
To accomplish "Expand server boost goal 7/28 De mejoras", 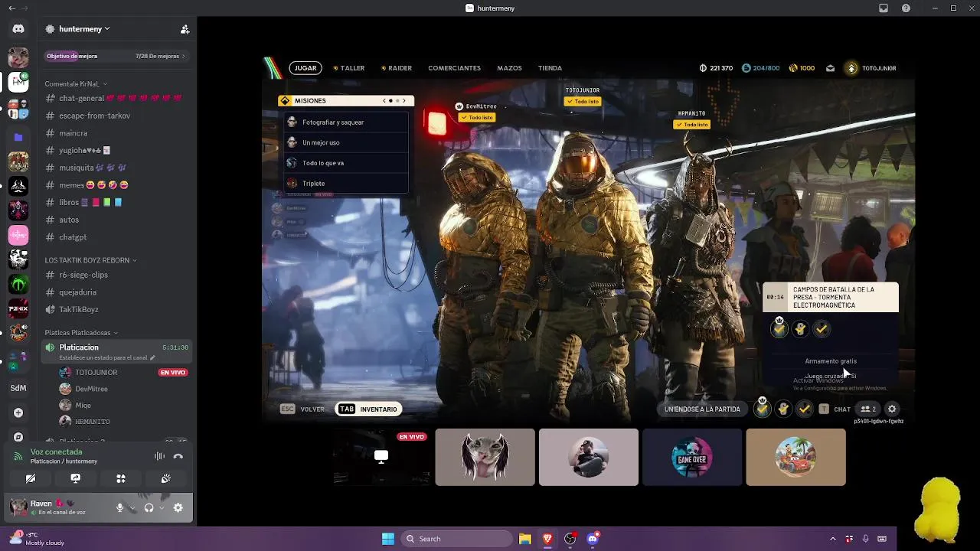I will [161, 56].
